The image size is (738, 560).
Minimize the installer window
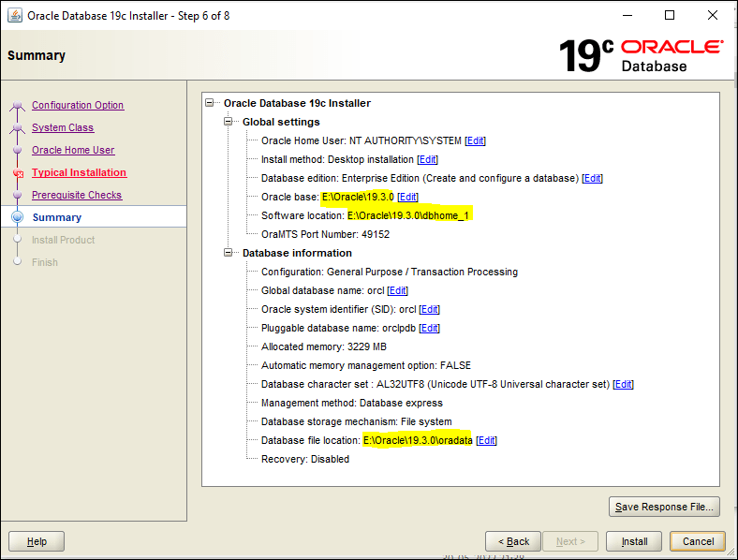click(627, 16)
